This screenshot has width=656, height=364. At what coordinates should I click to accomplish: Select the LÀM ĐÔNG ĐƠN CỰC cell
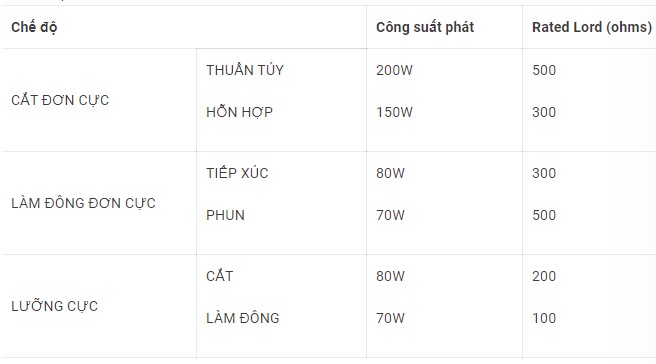83,203
